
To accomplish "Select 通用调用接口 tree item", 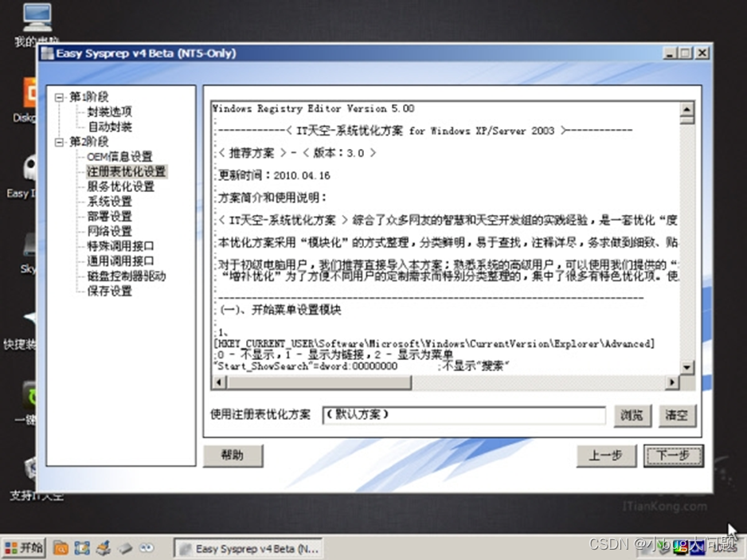I will [x=120, y=261].
